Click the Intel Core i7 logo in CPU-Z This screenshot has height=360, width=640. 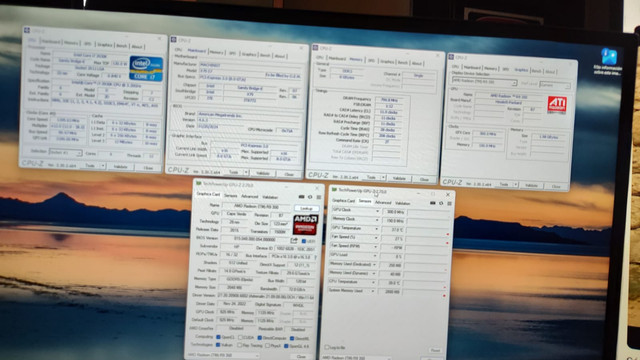[146, 68]
